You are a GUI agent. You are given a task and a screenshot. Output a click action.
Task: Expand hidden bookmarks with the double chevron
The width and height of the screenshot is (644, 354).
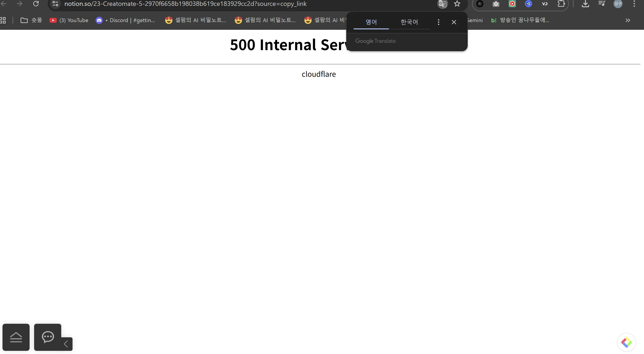(x=628, y=20)
